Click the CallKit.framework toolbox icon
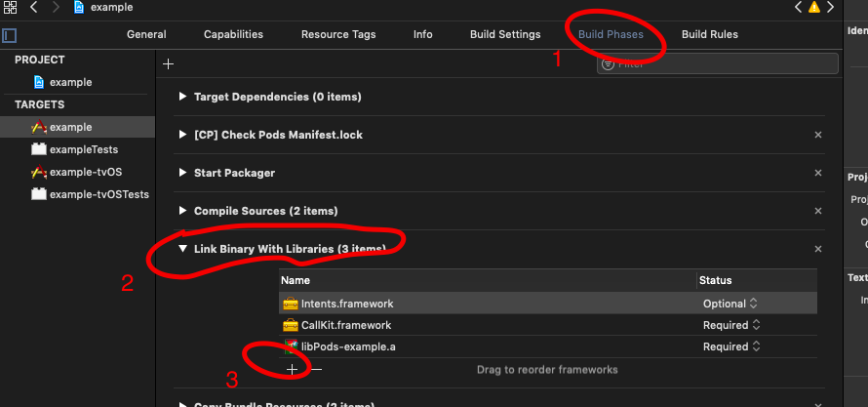This screenshot has height=407, width=868. tap(291, 325)
